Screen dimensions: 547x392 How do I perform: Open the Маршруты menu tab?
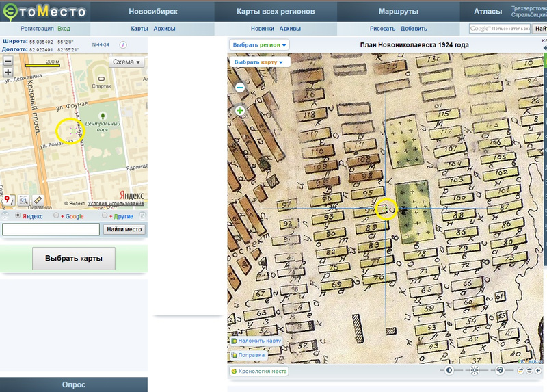tap(398, 12)
